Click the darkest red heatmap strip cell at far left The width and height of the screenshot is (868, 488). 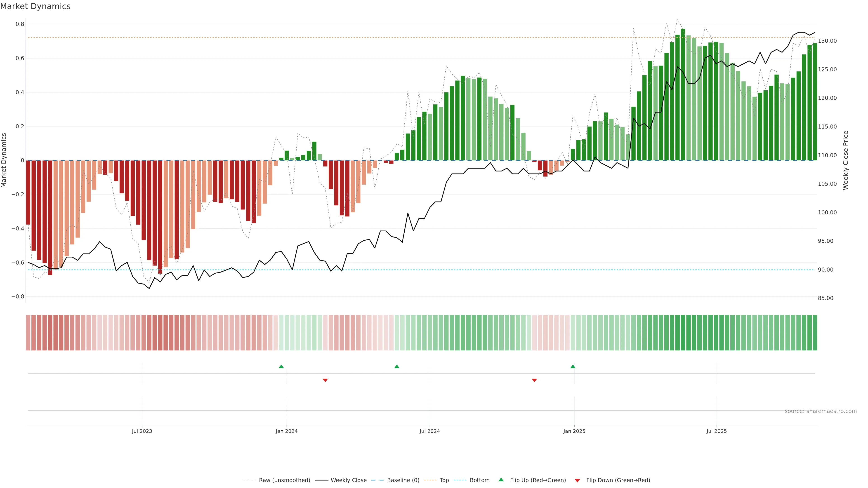tap(50, 333)
